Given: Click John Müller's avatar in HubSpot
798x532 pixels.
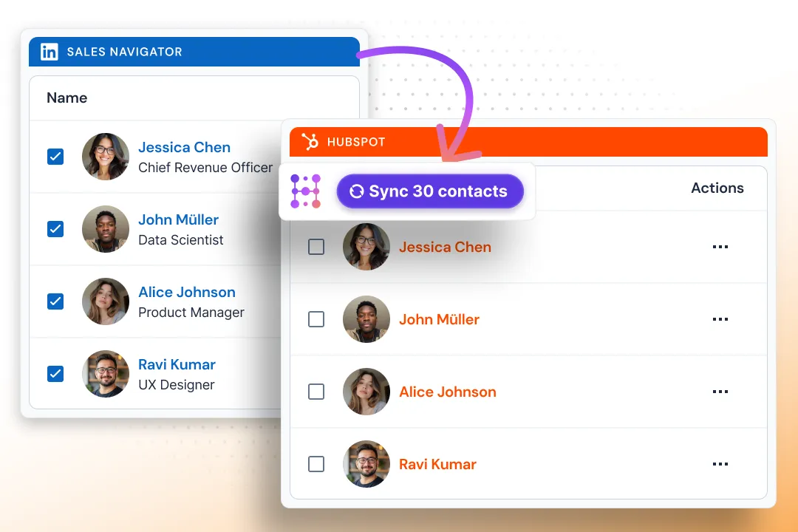Looking at the screenshot, I should (366, 319).
